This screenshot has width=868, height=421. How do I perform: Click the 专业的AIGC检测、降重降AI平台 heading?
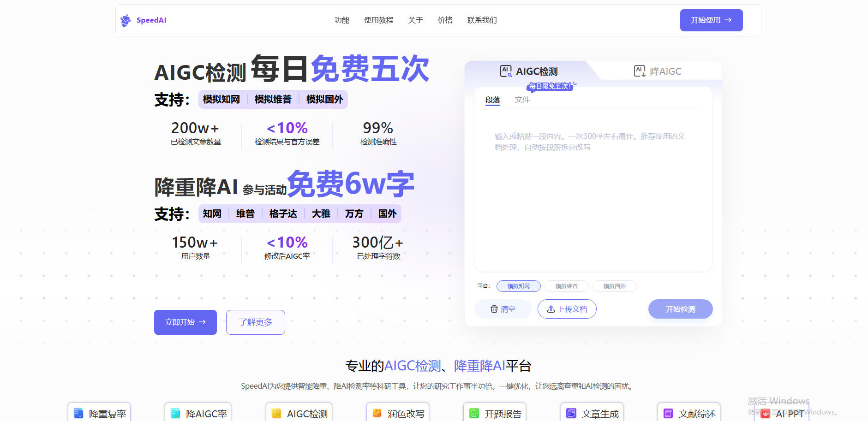tap(438, 366)
